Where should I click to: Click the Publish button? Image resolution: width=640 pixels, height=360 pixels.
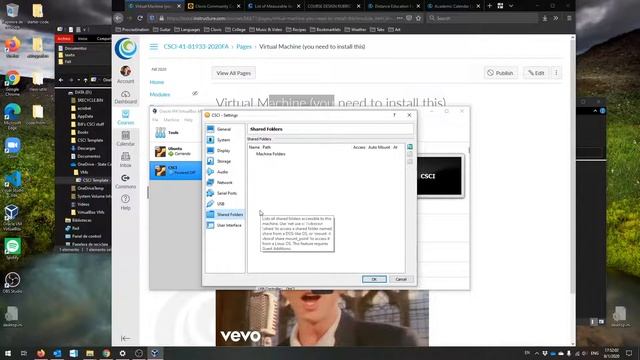tap(500, 73)
